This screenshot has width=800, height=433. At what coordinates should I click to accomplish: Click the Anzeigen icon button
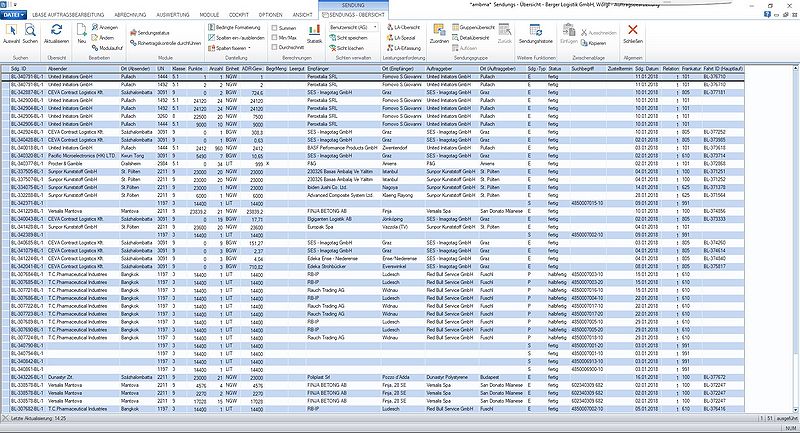pos(105,27)
